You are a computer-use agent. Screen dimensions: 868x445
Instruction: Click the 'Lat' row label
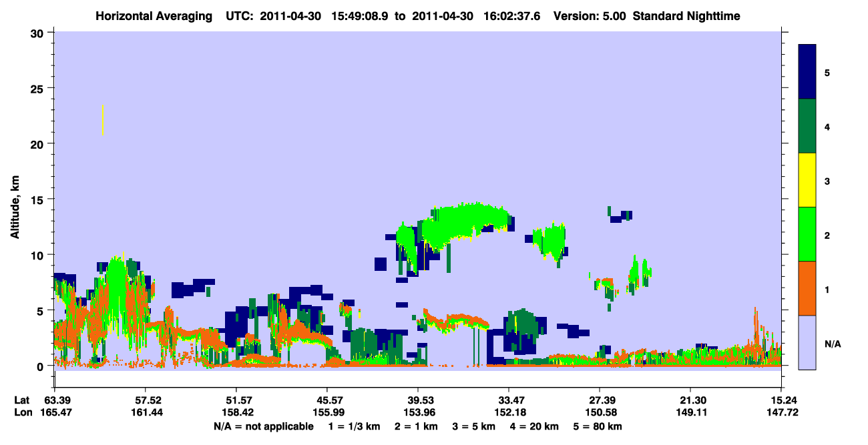21,400
